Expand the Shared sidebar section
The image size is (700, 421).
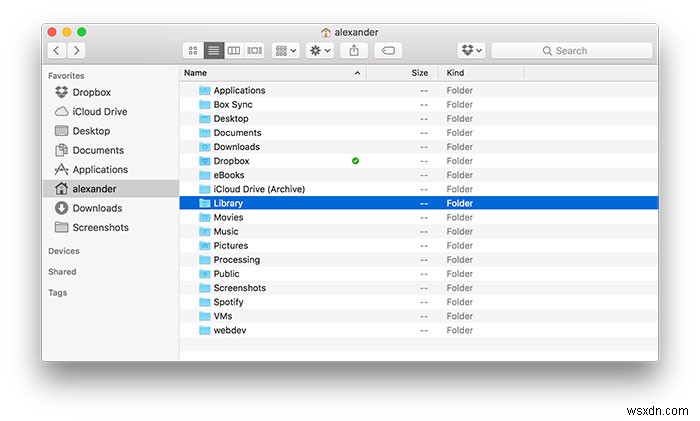pyautogui.click(x=62, y=271)
